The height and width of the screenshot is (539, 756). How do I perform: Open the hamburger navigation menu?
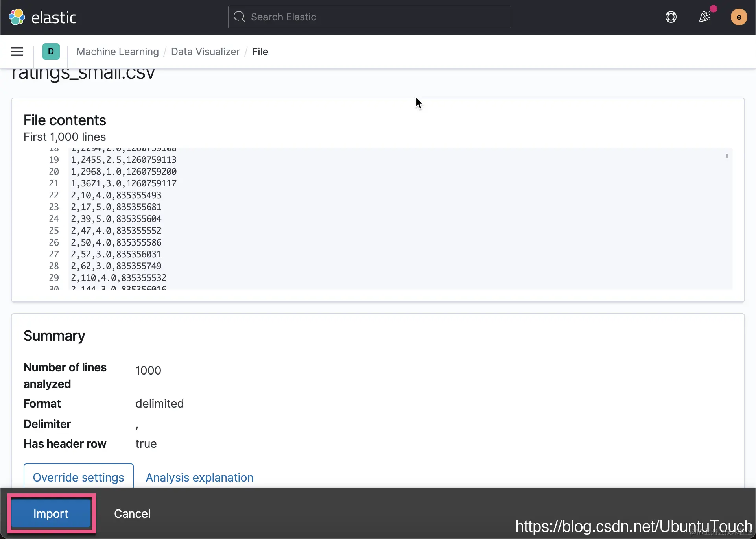(x=17, y=52)
